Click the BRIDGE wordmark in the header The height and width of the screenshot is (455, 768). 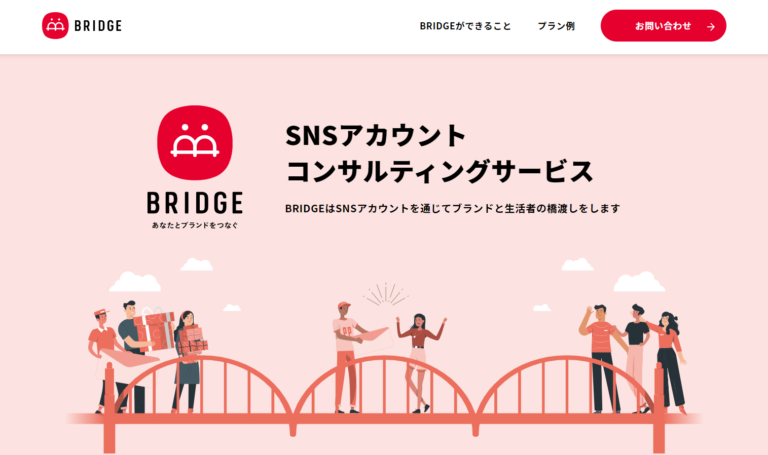(x=98, y=25)
